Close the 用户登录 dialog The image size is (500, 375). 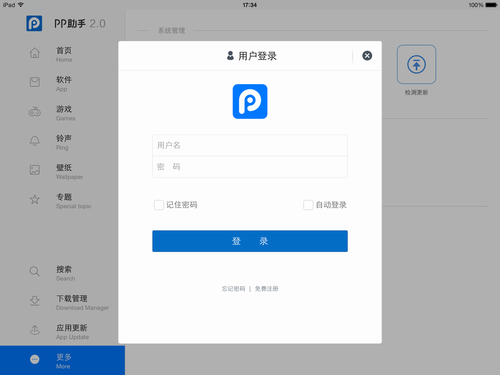tap(367, 56)
